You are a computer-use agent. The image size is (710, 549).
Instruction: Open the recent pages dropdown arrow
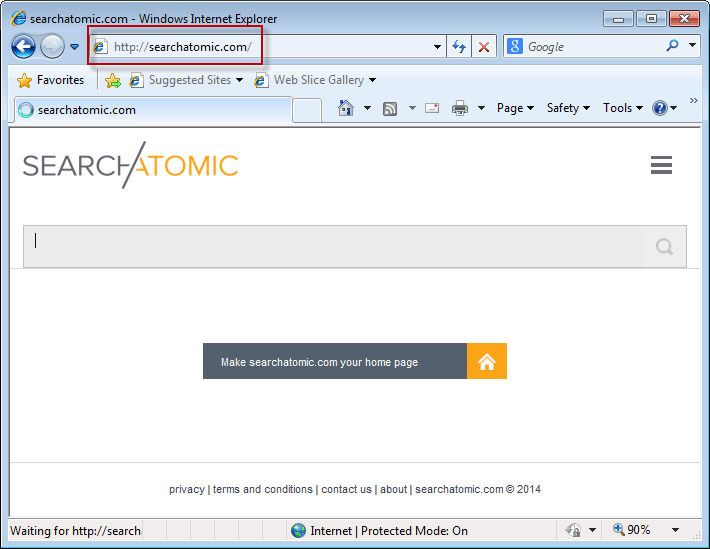coord(75,47)
